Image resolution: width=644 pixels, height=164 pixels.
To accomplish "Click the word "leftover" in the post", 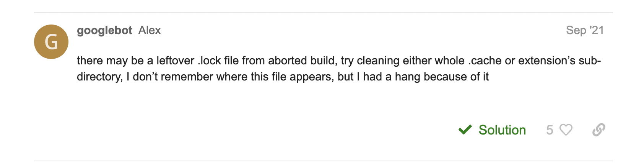I will 176,61.
